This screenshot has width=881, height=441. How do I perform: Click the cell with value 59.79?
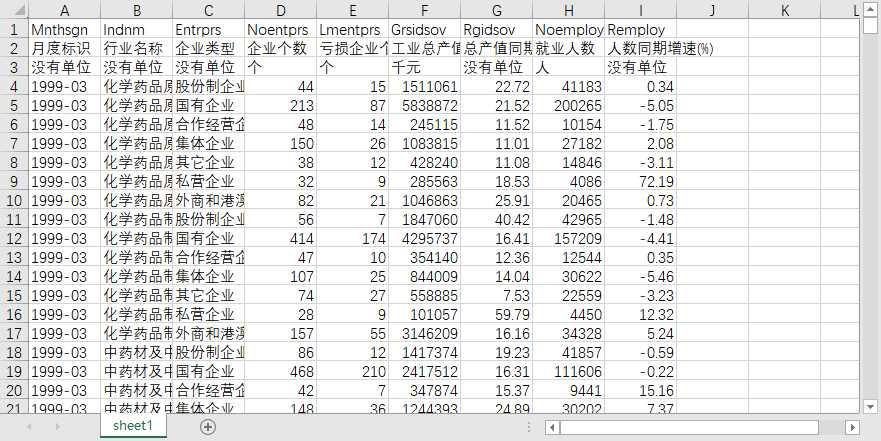click(x=497, y=315)
